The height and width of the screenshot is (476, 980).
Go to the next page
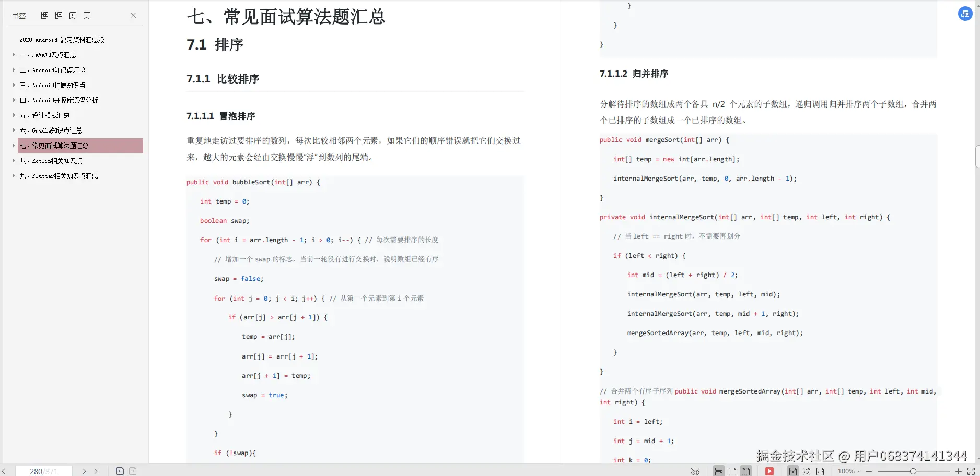(x=85, y=471)
